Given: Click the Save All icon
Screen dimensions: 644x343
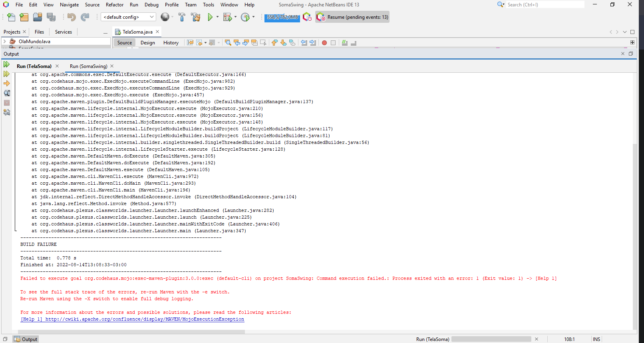Looking at the screenshot, I should click(x=51, y=17).
